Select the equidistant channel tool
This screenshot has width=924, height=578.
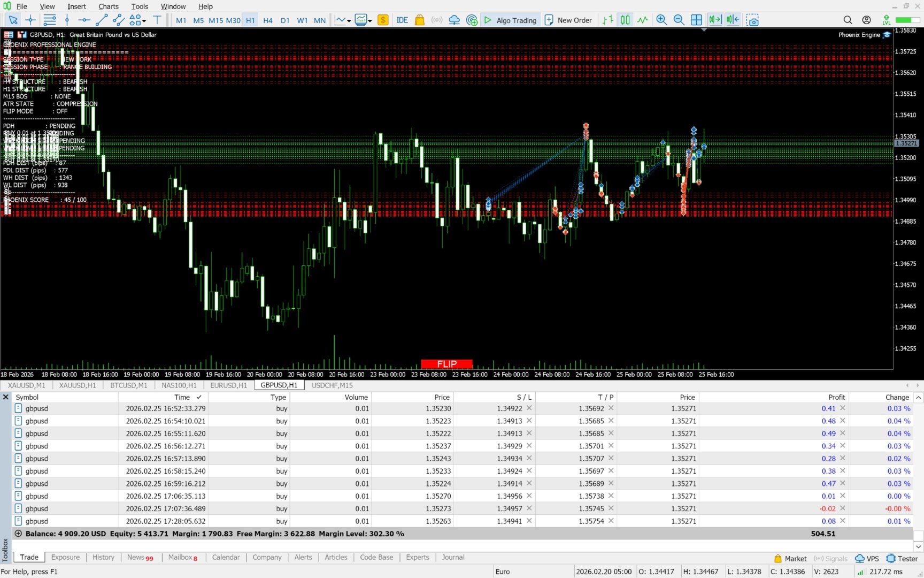[x=119, y=20]
